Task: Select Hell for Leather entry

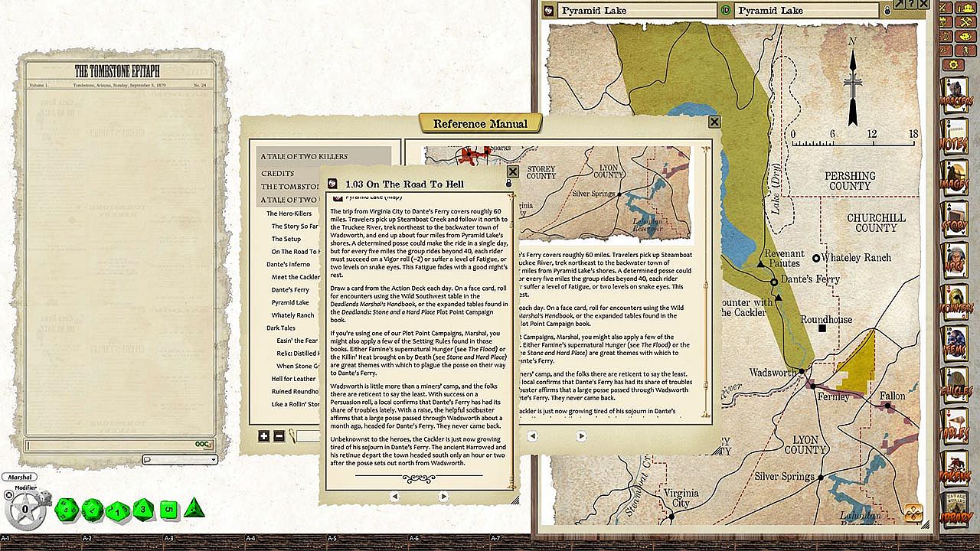Action: 293,378
